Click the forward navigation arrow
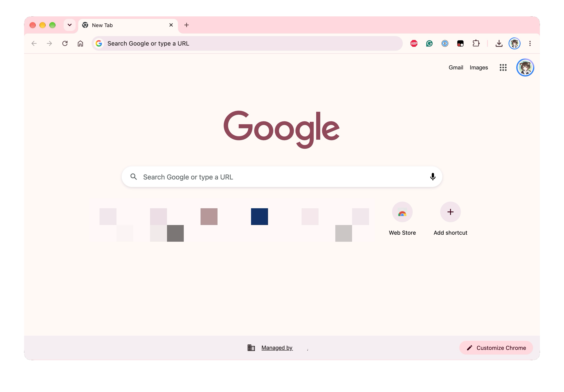The width and height of the screenshot is (564, 392). tap(49, 43)
